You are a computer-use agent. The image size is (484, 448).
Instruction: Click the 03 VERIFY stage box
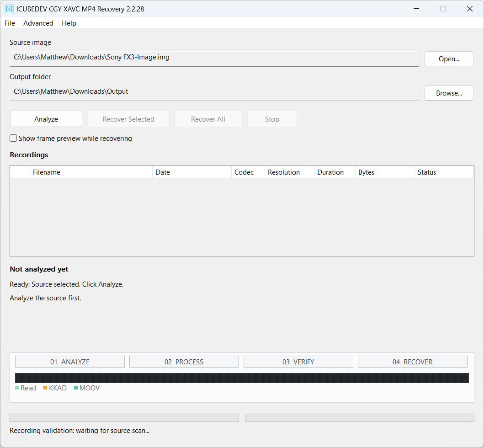pos(298,362)
